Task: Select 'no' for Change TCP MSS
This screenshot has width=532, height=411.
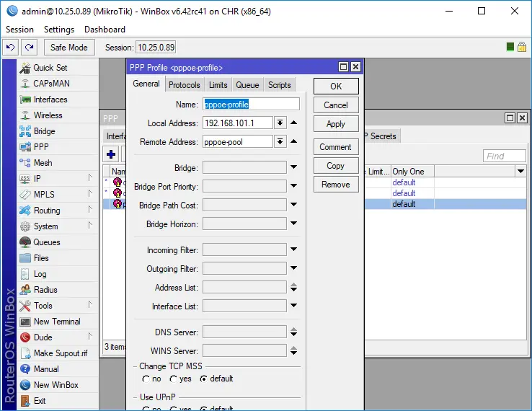Action: click(146, 379)
